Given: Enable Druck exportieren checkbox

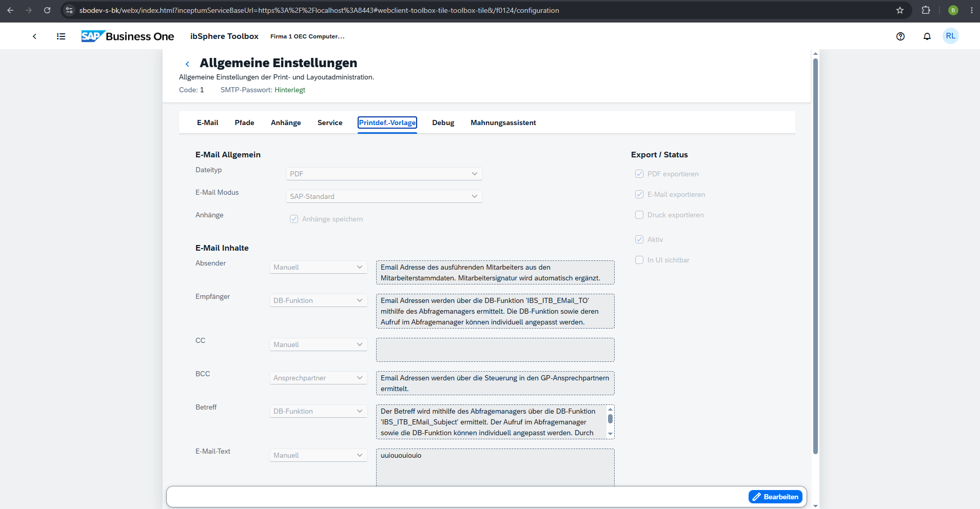Looking at the screenshot, I should click(x=639, y=215).
